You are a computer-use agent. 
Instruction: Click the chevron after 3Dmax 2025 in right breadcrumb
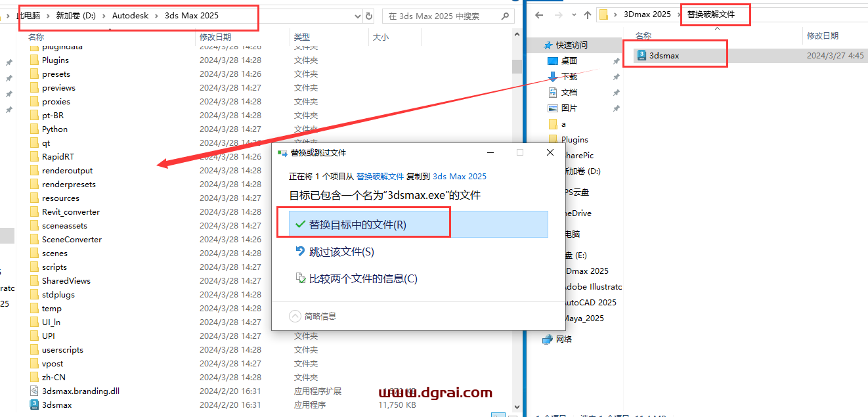(x=679, y=14)
